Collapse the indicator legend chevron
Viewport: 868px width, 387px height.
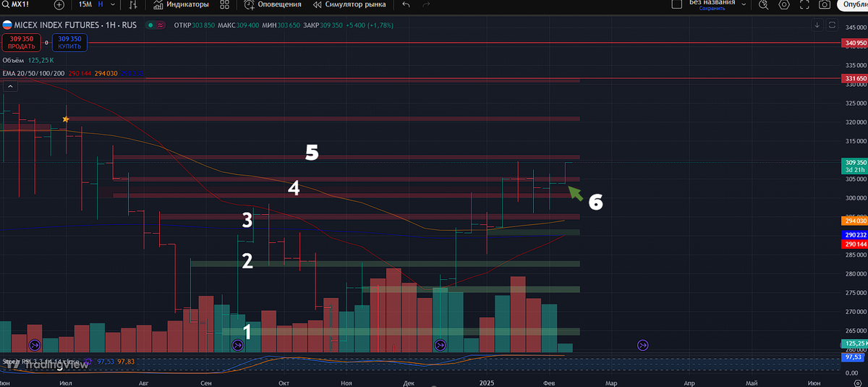[10, 86]
